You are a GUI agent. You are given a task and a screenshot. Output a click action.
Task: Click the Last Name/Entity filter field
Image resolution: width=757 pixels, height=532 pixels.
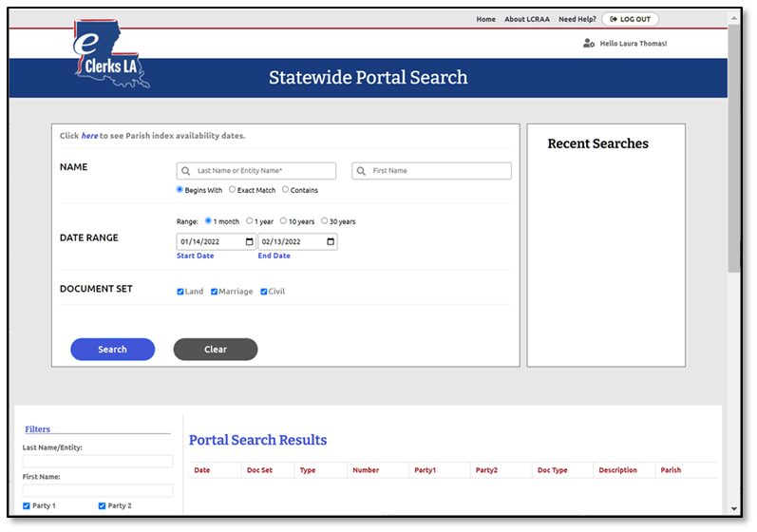pos(98,462)
